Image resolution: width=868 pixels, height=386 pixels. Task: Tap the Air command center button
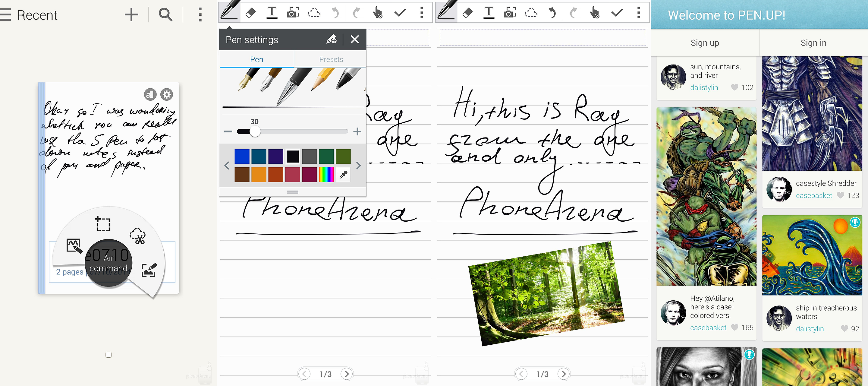(x=108, y=263)
